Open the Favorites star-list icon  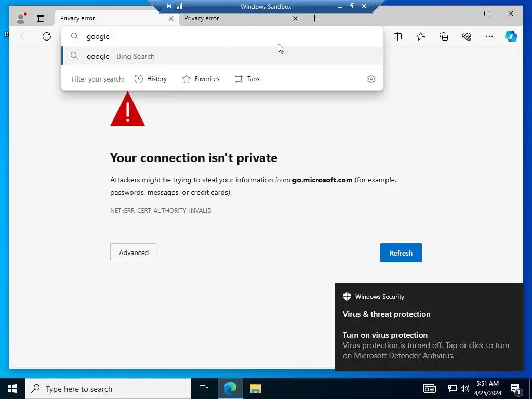(421, 36)
